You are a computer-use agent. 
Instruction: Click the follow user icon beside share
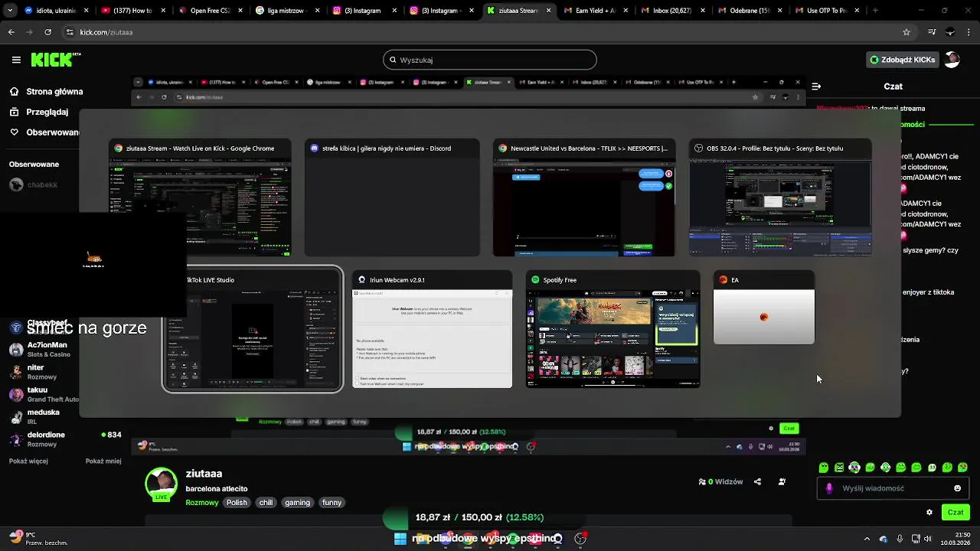click(782, 482)
